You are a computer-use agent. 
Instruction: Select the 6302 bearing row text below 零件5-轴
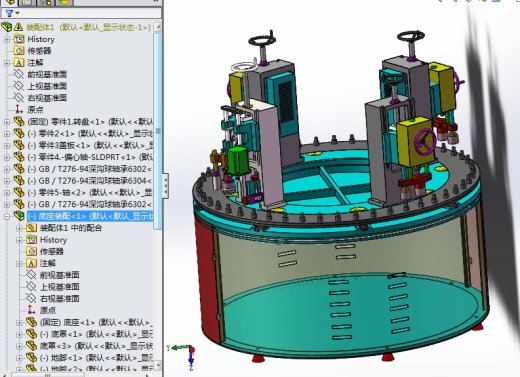point(89,204)
